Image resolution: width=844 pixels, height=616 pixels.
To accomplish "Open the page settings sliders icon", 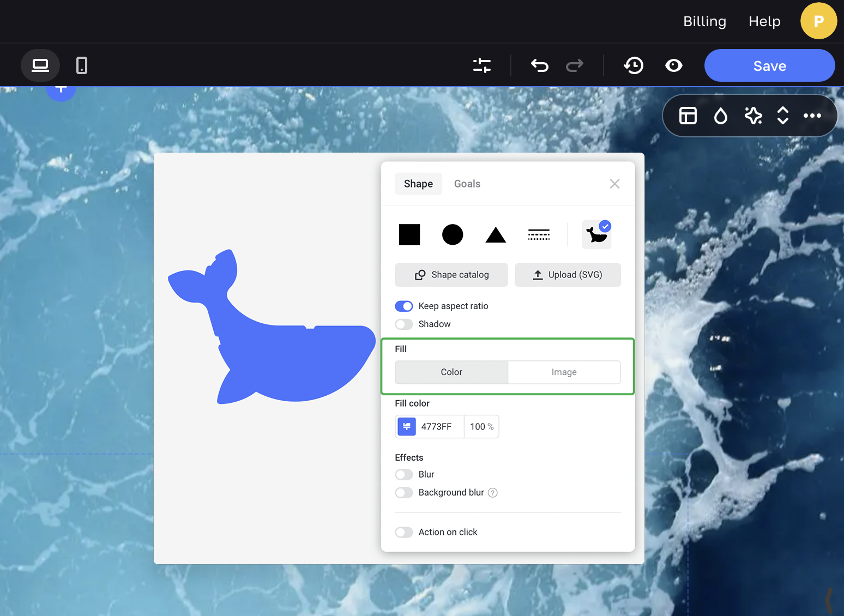I will pos(482,65).
